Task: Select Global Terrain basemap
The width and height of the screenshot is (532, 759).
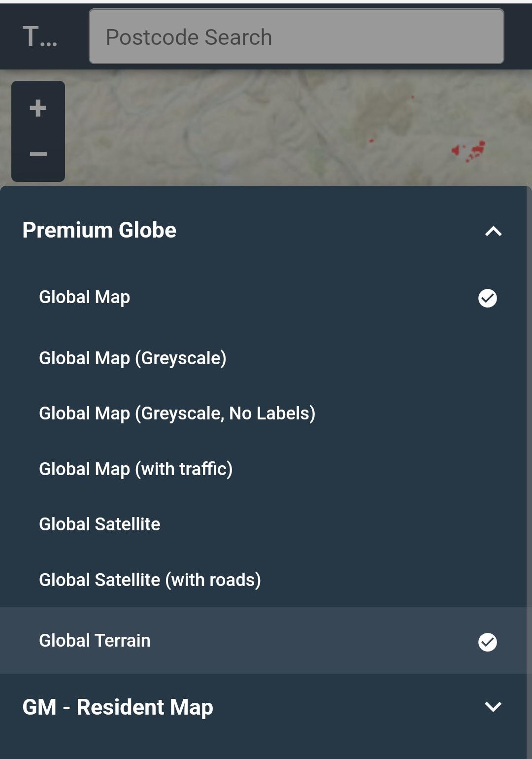Action: point(263,640)
